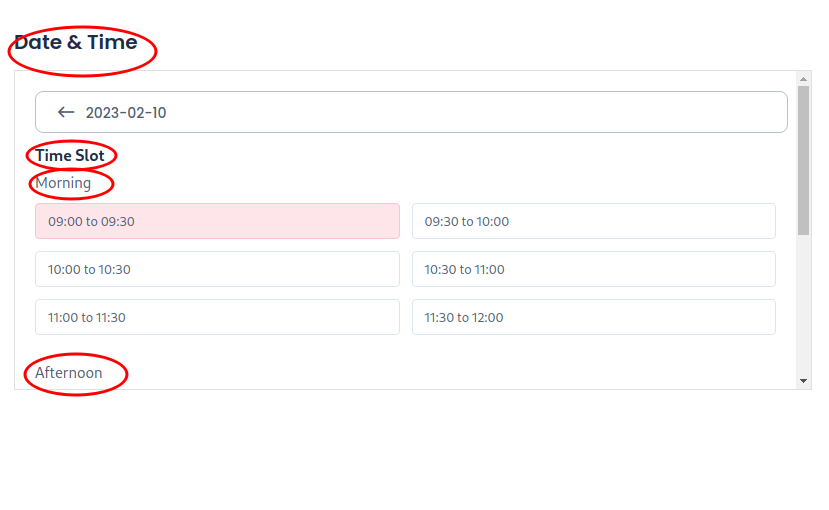
Task: Click inside the date field's empty area
Action: [x=476, y=112]
